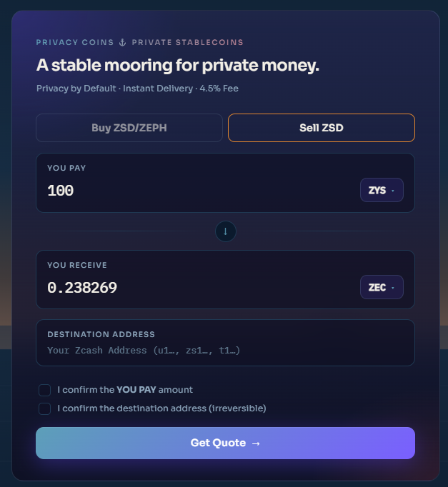The image size is (448, 487).
Task: Click the Get Quote button
Action: point(226,443)
